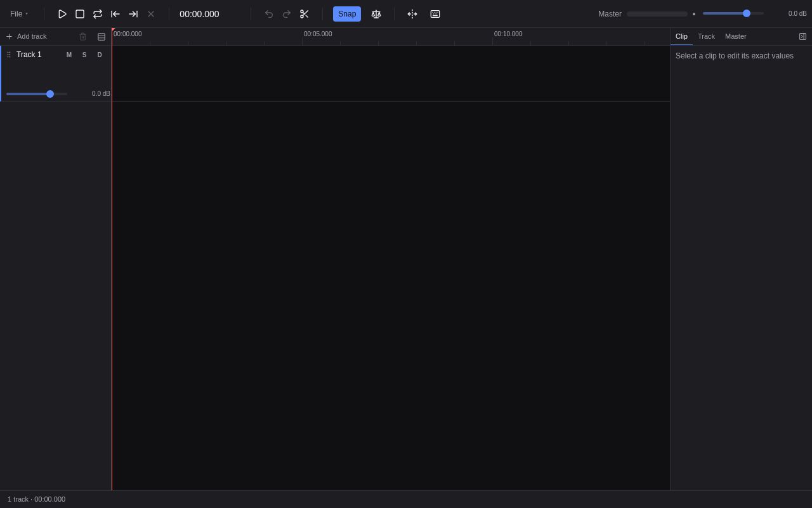Toggle loop playback
This screenshot has width=812, height=508.
(x=98, y=14)
